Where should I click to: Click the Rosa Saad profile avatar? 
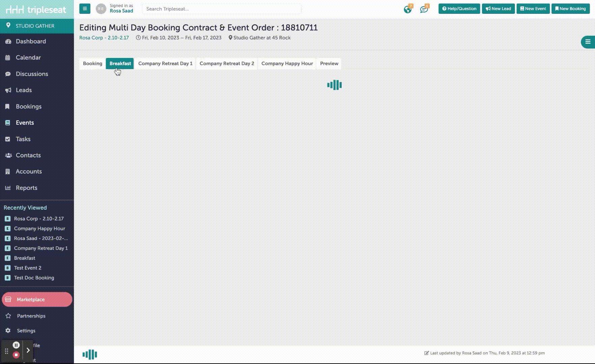[x=101, y=9]
